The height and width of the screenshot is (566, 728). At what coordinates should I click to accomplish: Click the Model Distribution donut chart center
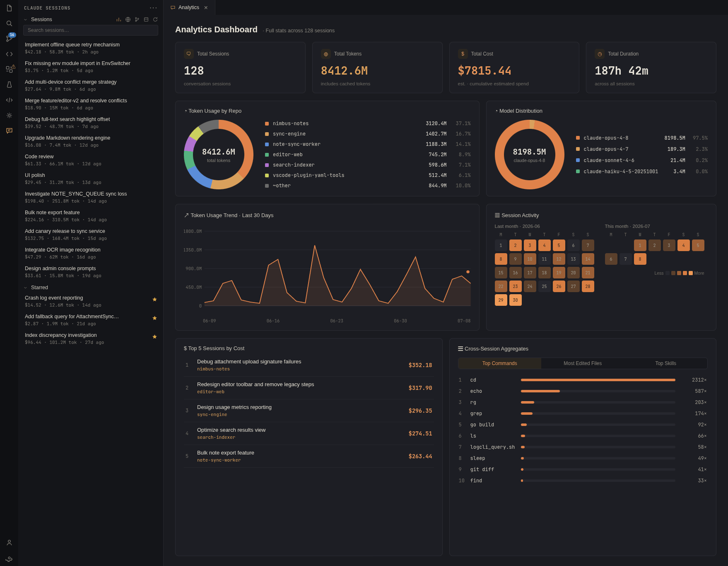point(529,155)
